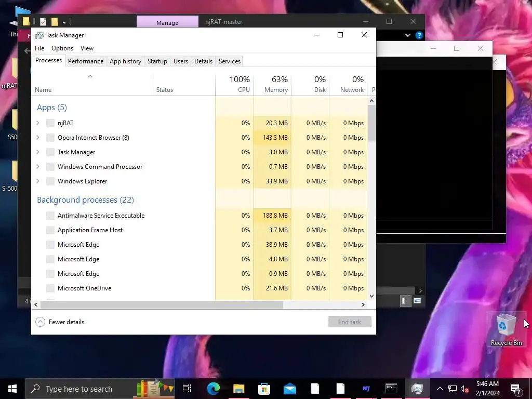
Task: Show hidden system tray icons
Action: 440,389
